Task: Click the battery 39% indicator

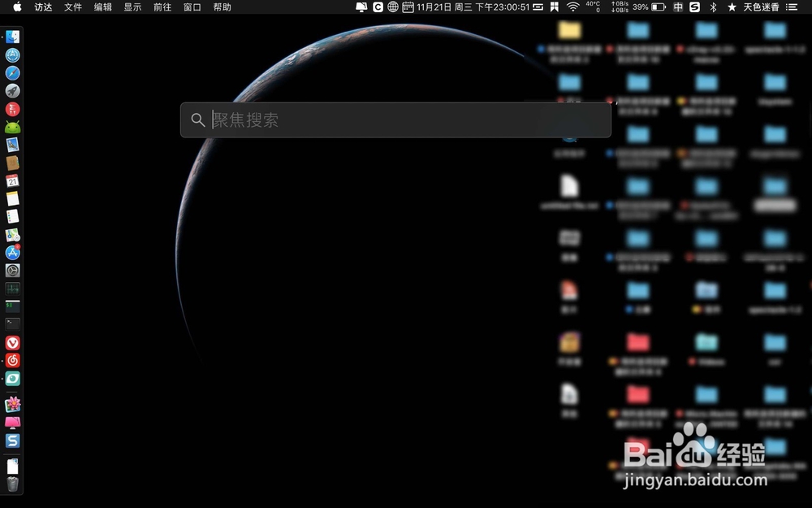Action: click(649, 7)
